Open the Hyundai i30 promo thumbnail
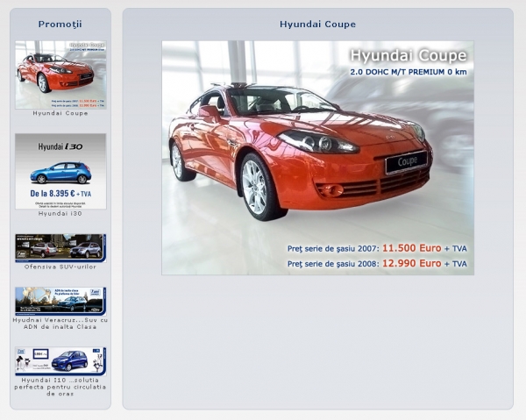 pos(60,171)
